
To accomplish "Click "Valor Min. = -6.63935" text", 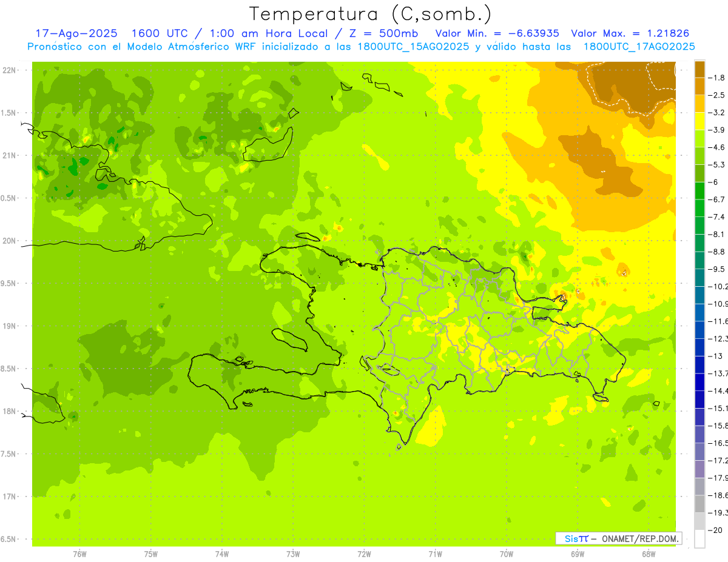I will pos(497,33).
